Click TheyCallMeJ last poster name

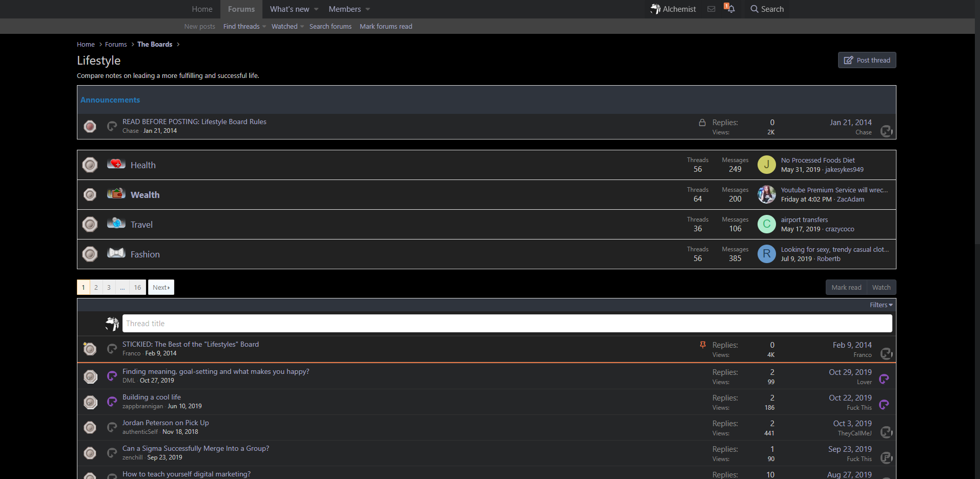pos(854,433)
